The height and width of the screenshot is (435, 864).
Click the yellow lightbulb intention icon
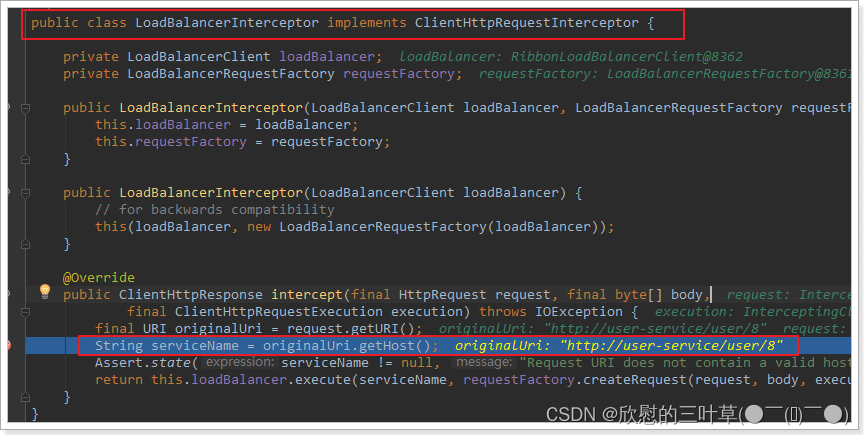(x=45, y=291)
